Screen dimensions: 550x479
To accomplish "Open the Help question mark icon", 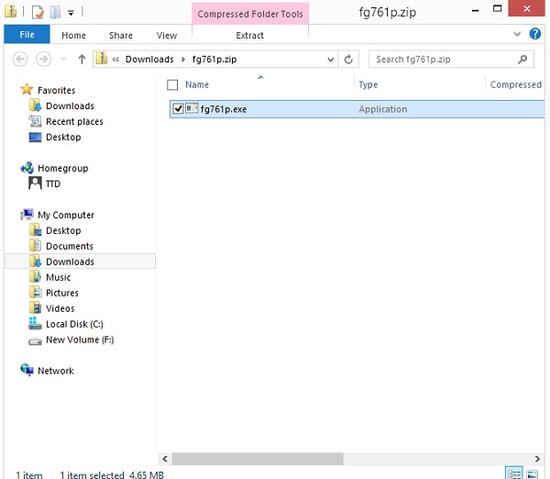I will [x=535, y=34].
